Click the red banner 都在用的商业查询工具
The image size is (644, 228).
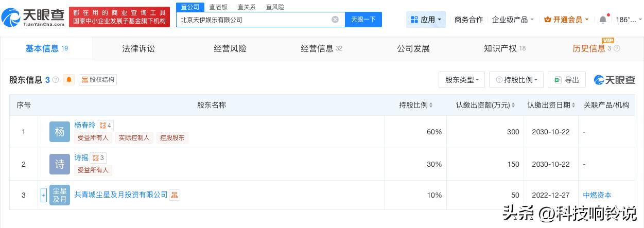[x=119, y=17]
